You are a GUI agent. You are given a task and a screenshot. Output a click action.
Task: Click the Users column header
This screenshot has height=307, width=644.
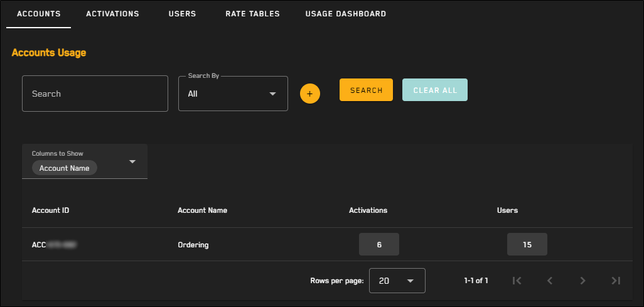click(x=507, y=210)
